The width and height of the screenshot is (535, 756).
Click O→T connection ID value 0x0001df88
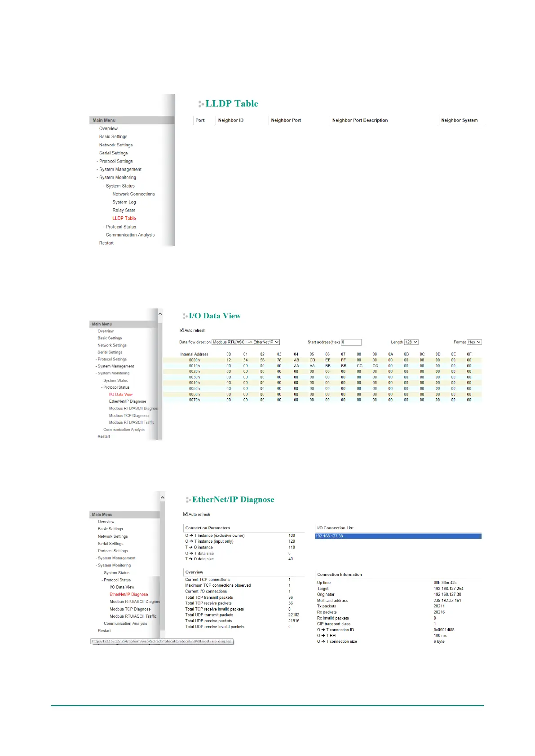(x=444, y=630)
